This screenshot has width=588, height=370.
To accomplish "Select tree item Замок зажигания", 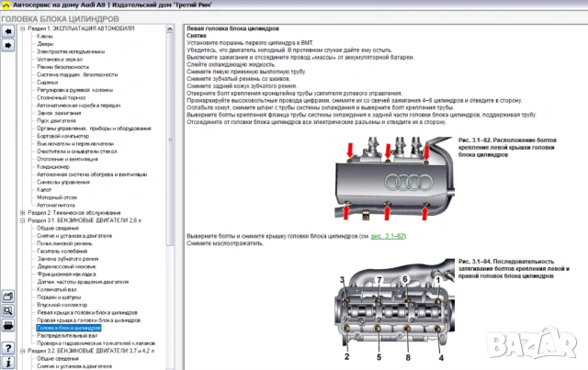I will 59,113.
